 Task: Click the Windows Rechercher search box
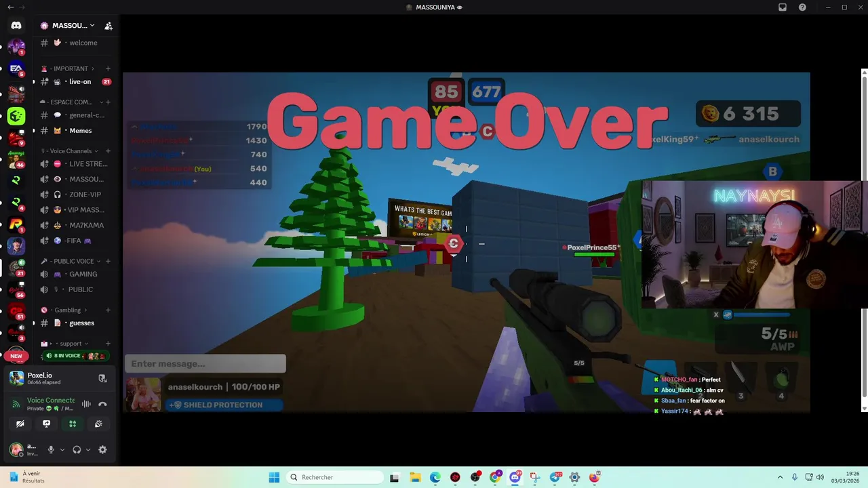[335, 477]
